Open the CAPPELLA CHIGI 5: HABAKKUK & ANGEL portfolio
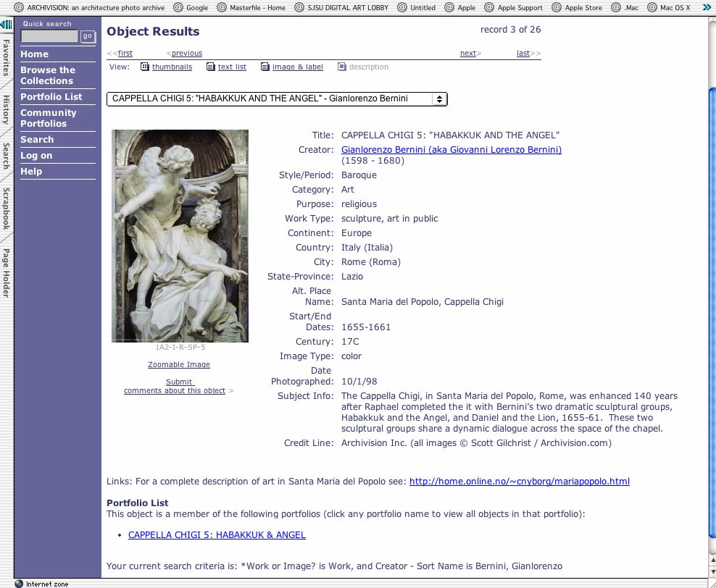 tap(217, 534)
